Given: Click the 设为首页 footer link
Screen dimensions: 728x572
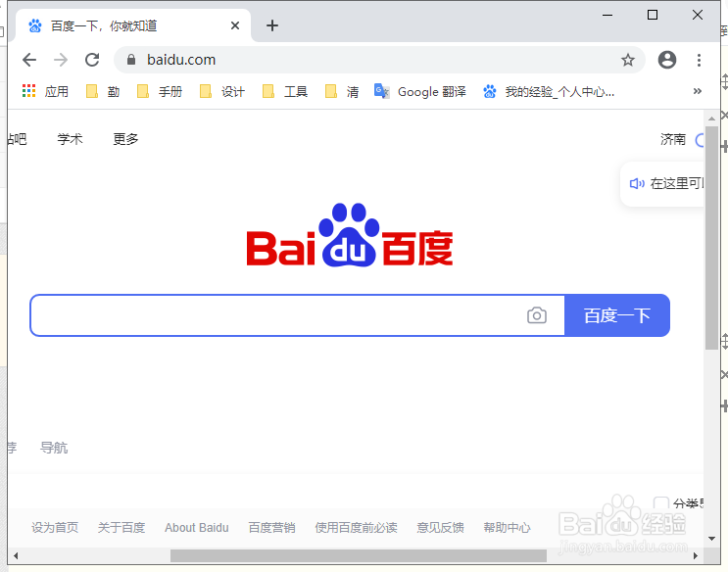Looking at the screenshot, I should pos(55,527).
